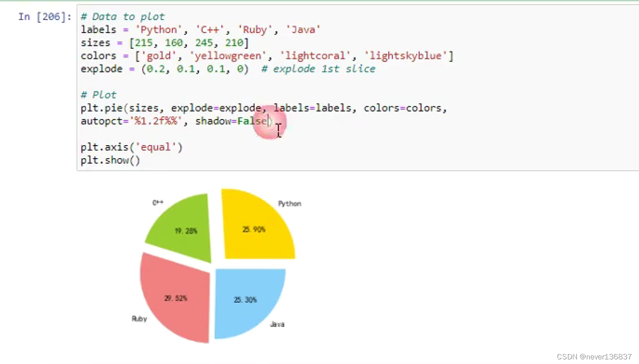
Task: Click the labels assignment code line
Action: click(201, 30)
